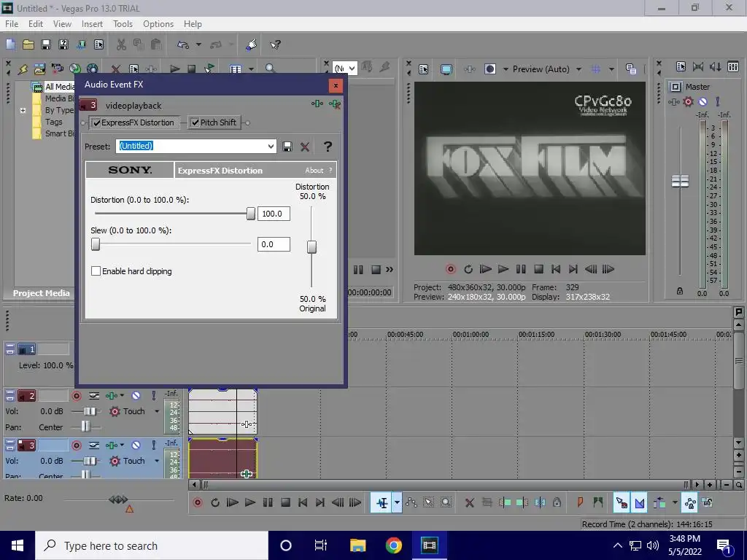Click the Plug-In Chain icon in Audio Event FX
This screenshot has width=747, height=560.
click(317, 104)
